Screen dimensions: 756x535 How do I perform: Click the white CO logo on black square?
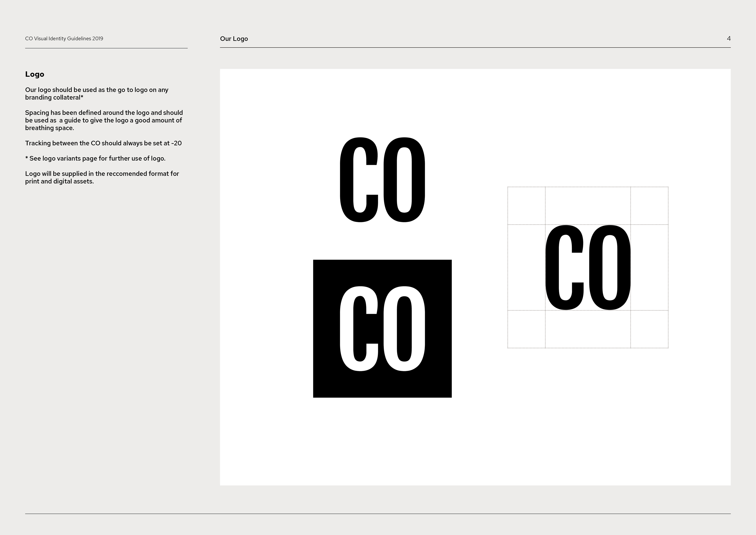pos(382,329)
